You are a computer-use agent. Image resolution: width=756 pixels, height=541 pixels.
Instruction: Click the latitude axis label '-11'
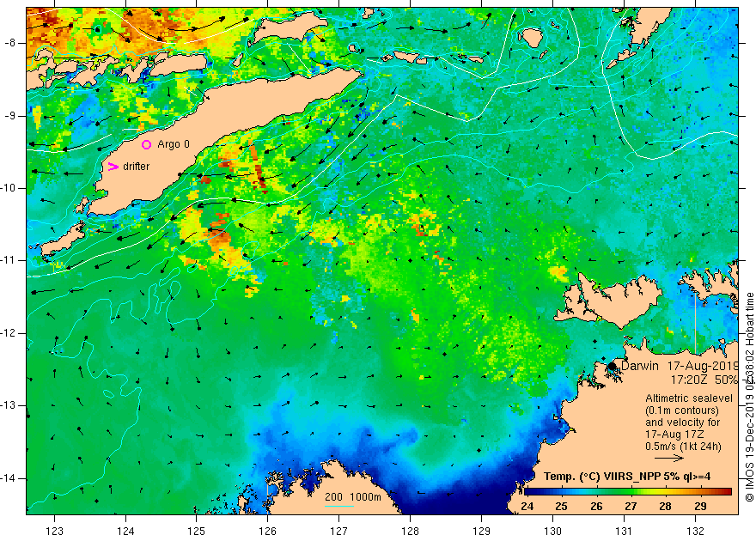[9, 260]
